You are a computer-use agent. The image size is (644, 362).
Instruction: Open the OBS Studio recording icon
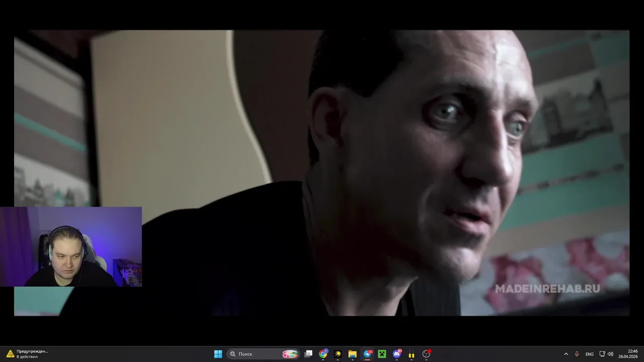point(426,354)
